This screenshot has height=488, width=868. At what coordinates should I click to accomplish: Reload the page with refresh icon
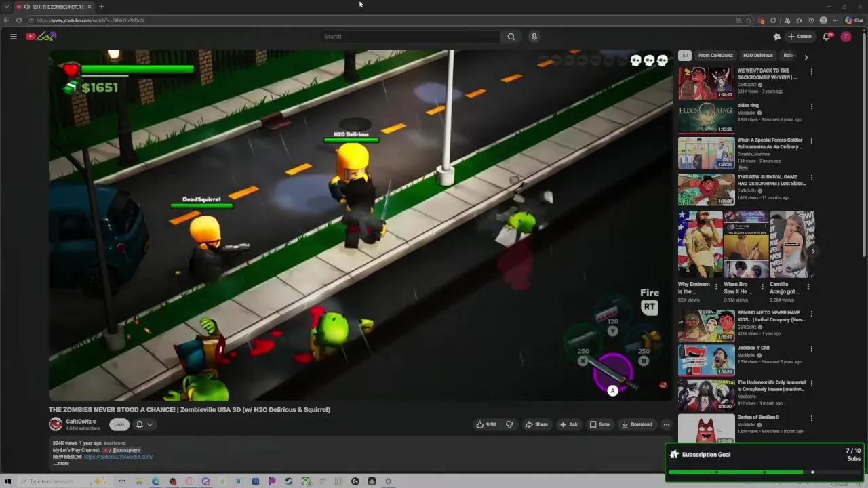pos(19,20)
